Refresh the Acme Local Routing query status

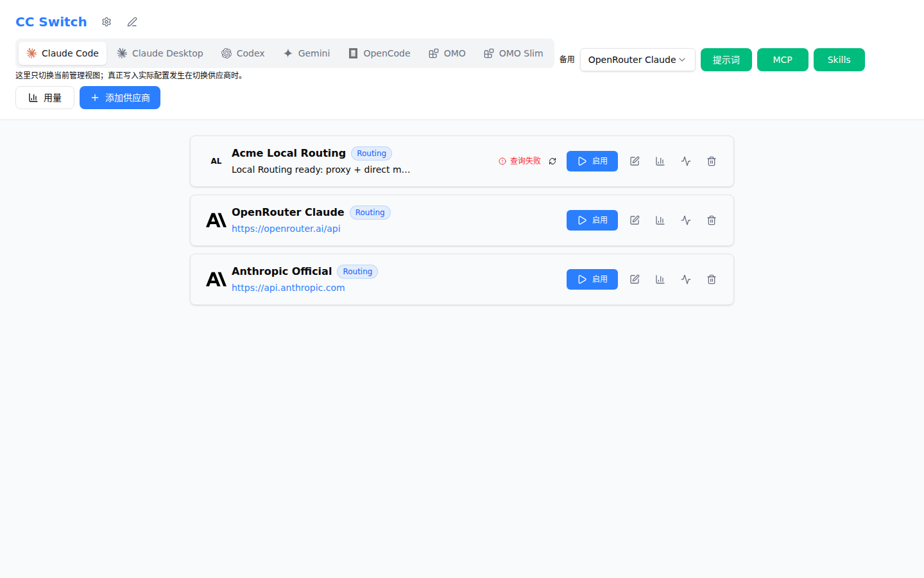pos(552,161)
